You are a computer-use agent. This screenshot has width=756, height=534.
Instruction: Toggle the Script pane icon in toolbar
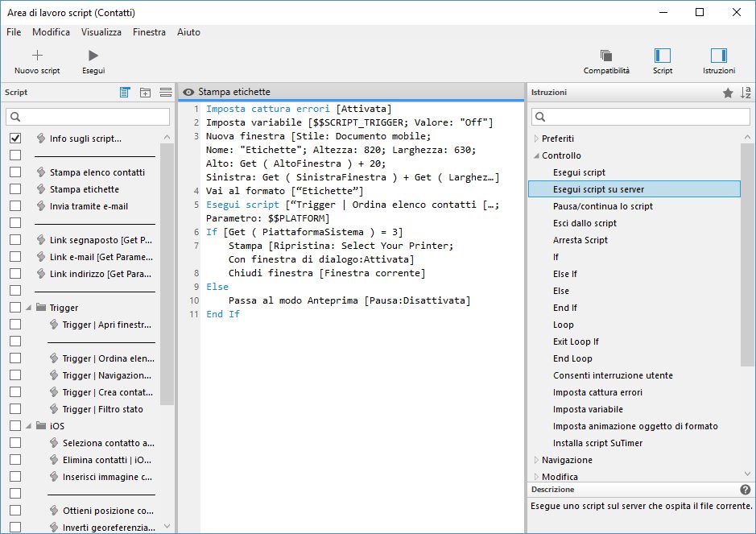click(663, 56)
